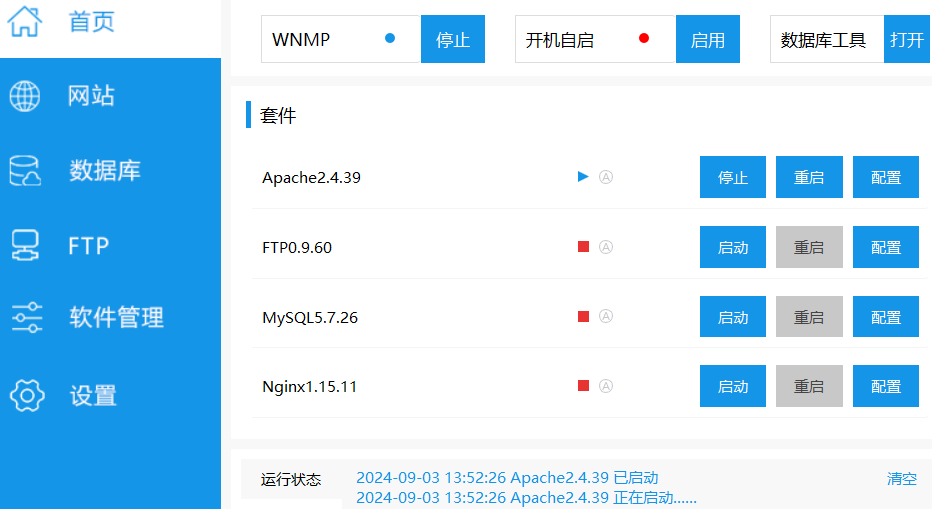The image size is (932, 509).
Task: Click the Apache2.4.39 running play indicator
Action: click(583, 177)
